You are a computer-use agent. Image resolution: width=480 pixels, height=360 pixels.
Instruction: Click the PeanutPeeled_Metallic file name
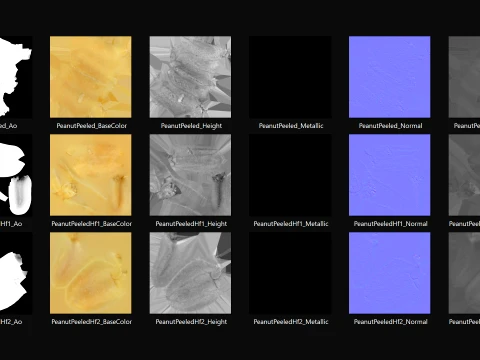(291, 126)
